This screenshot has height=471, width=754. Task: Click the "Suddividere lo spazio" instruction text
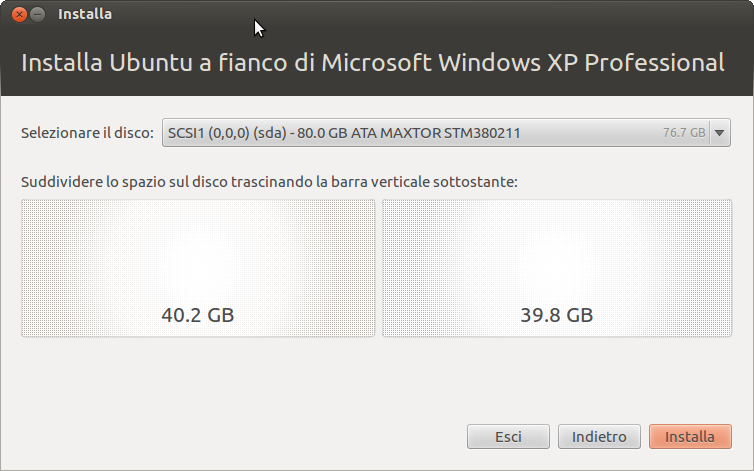coord(269,183)
